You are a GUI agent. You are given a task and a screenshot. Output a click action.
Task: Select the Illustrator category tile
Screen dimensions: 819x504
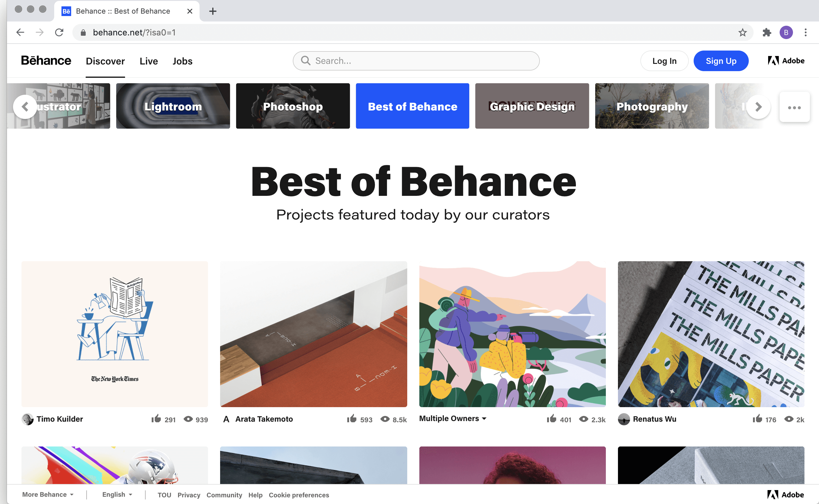click(59, 106)
